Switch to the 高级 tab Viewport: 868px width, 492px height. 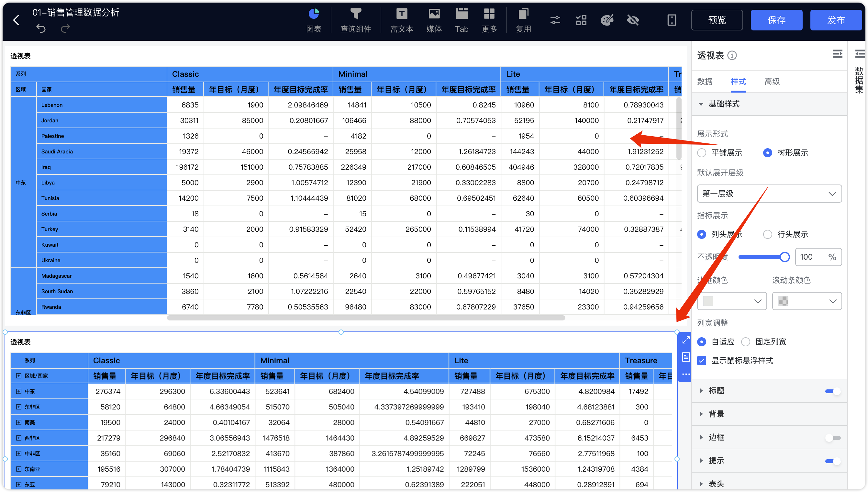coord(772,82)
